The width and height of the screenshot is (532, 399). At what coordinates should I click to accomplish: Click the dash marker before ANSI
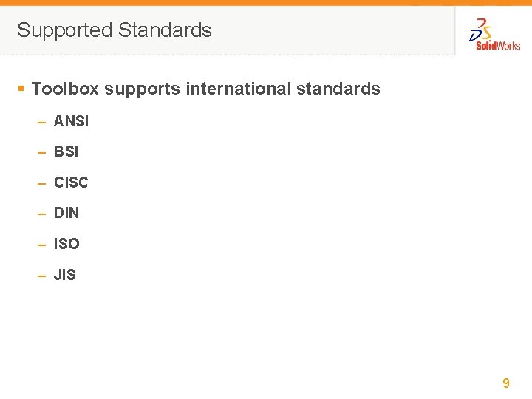[42, 122]
